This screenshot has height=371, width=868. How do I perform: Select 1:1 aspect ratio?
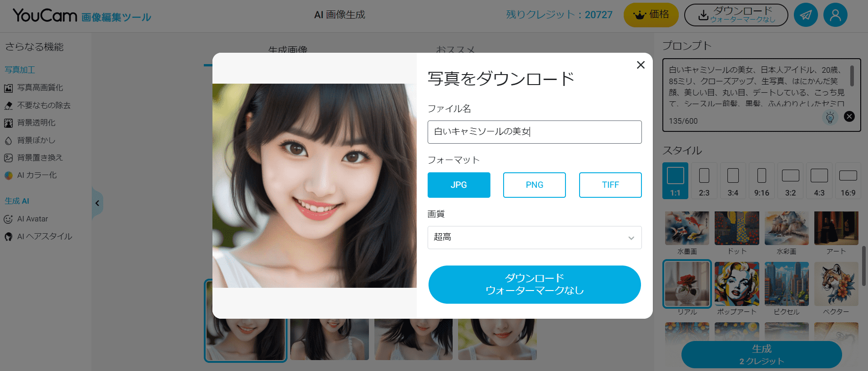(x=675, y=180)
